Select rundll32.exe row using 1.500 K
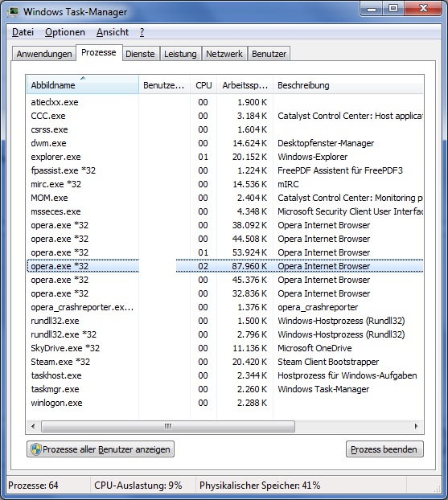The height and width of the screenshot is (500, 448). click(x=225, y=321)
